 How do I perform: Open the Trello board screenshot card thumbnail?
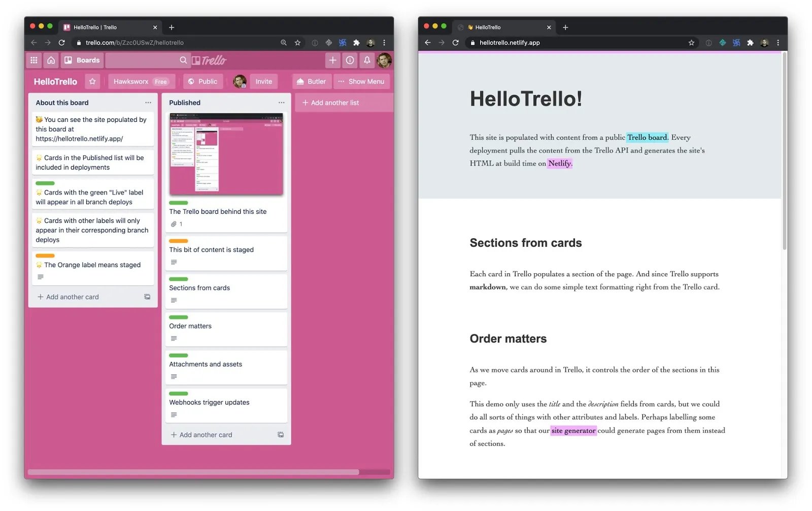coord(226,154)
